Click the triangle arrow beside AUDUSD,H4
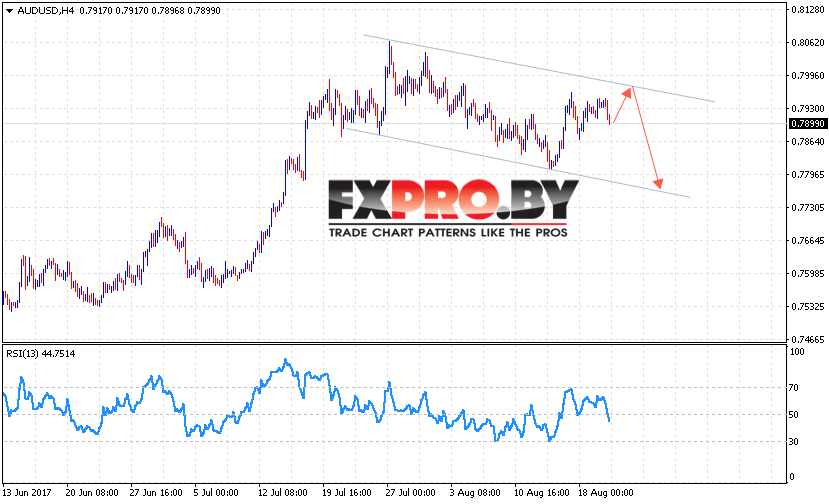The width and height of the screenshot is (829, 504). pyautogui.click(x=9, y=11)
